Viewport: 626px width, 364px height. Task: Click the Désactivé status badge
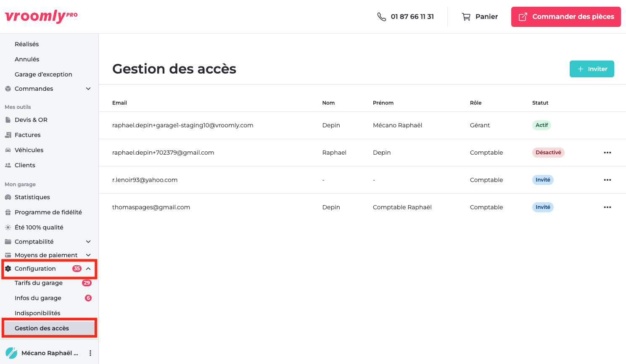[x=548, y=152]
